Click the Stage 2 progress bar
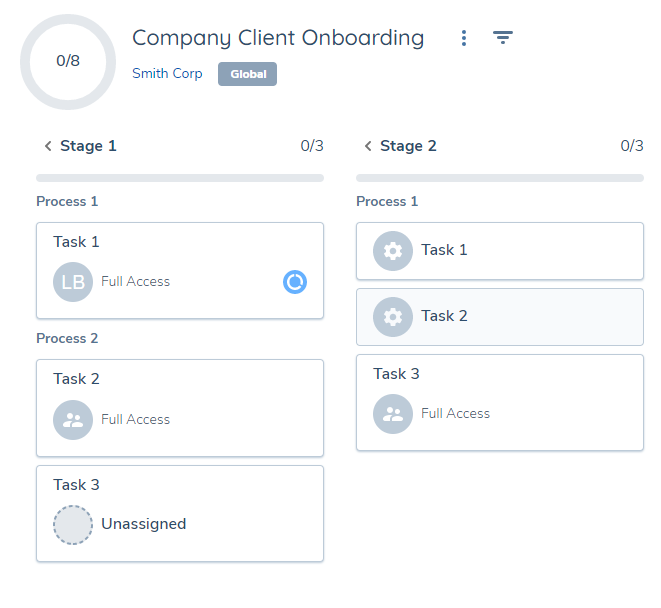This screenshot has height=608, width=661. pos(500,178)
